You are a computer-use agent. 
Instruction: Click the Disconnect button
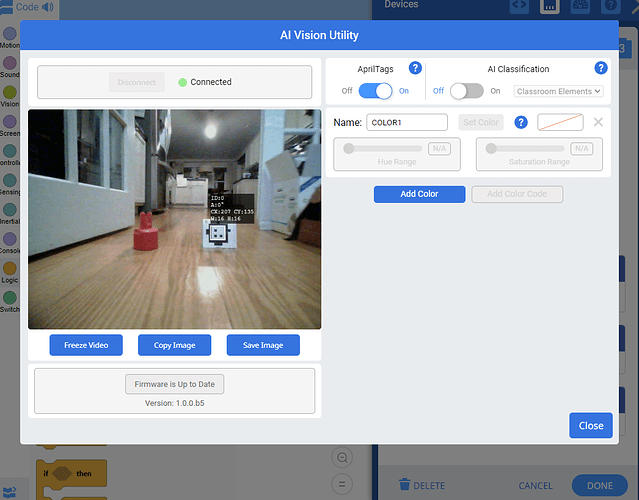[x=137, y=82]
